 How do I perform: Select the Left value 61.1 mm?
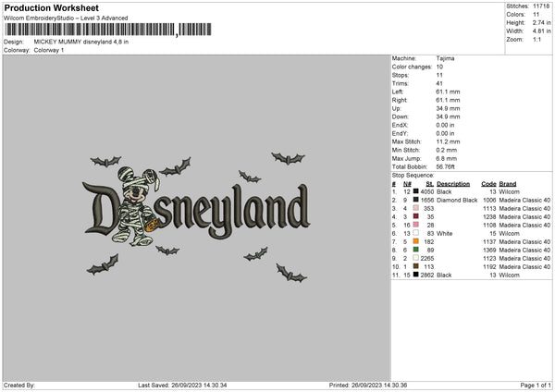pyautogui.click(x=448, y=92)
